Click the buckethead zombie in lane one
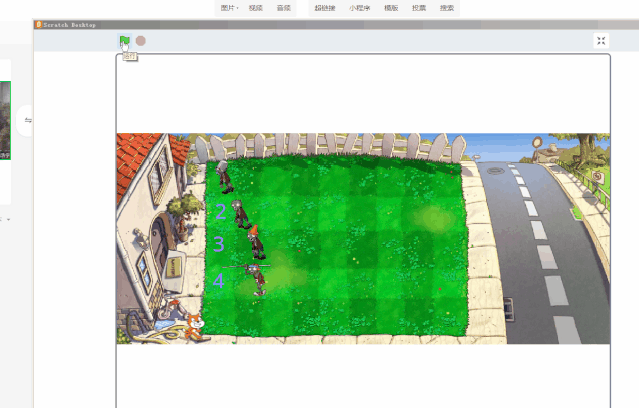 click(225, 176)
